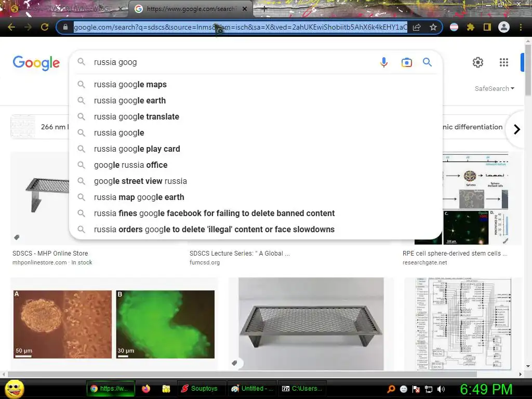Viewport: 532px width, 399px height.
Task: Bookmark this page with the star icon
Action: [433, 27]
